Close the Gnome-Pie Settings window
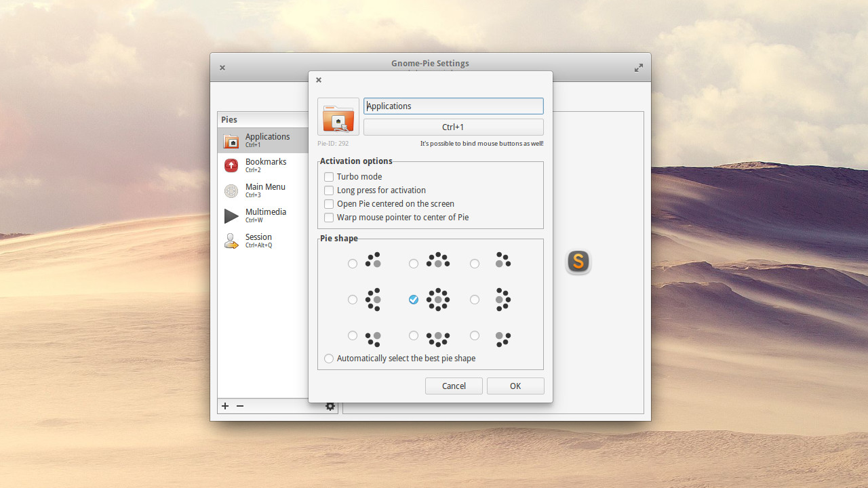Screen dimensions: 868x488 pos(222,68)
